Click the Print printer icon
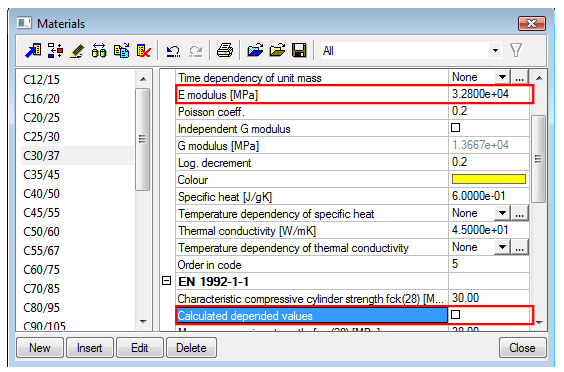 point(225,50)
